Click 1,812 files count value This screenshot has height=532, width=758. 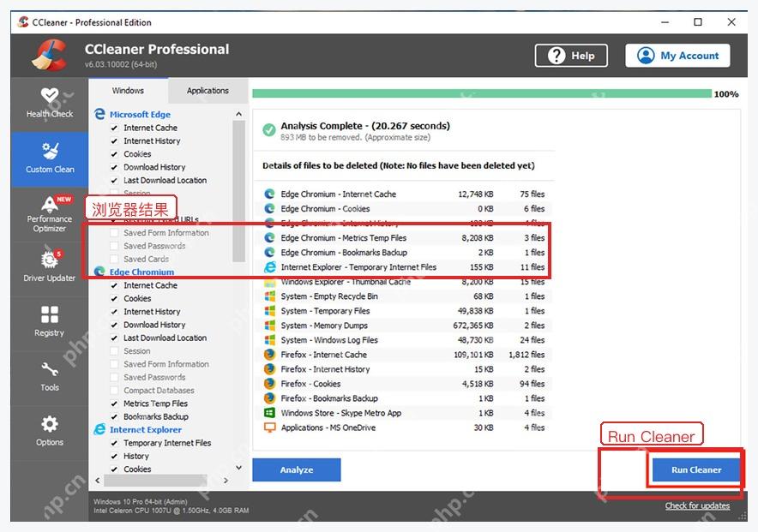pos(526,355)
